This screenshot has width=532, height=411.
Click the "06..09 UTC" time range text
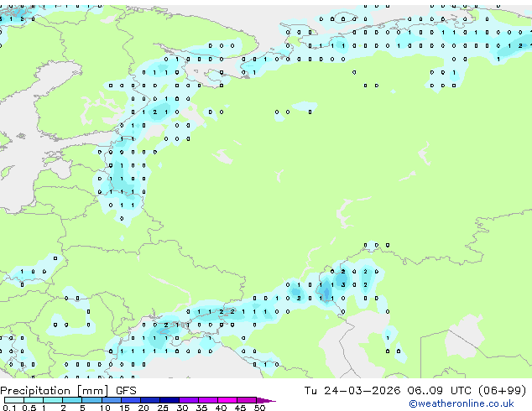coord(440,391)
